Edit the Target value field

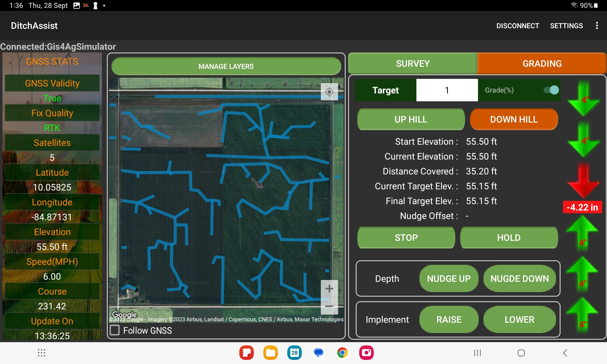coord(447,90)
